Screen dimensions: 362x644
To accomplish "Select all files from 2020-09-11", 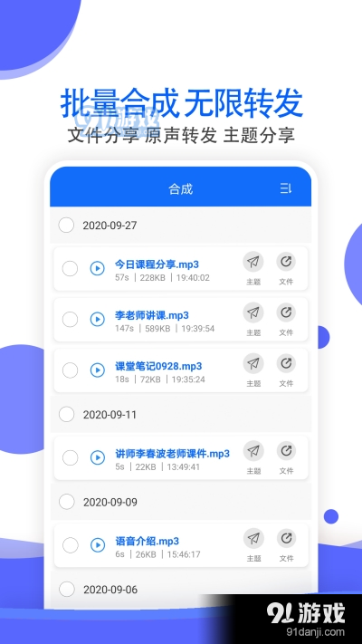I will (x=66, y=415).
